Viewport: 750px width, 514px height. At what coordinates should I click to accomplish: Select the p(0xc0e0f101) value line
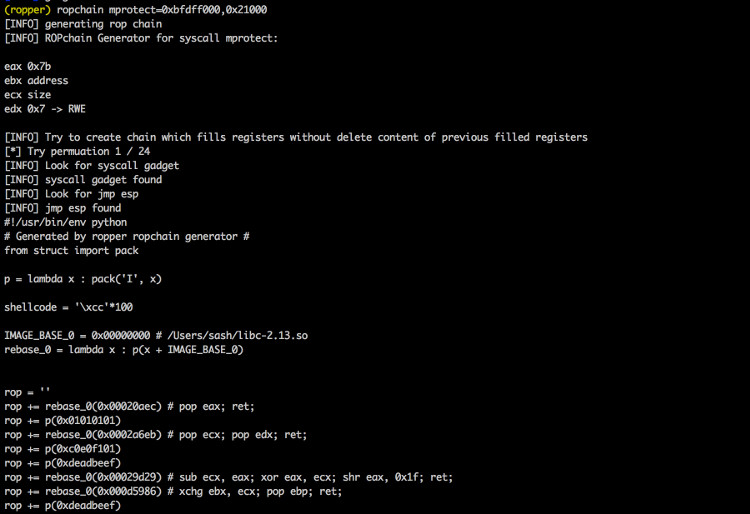[63, 449]
